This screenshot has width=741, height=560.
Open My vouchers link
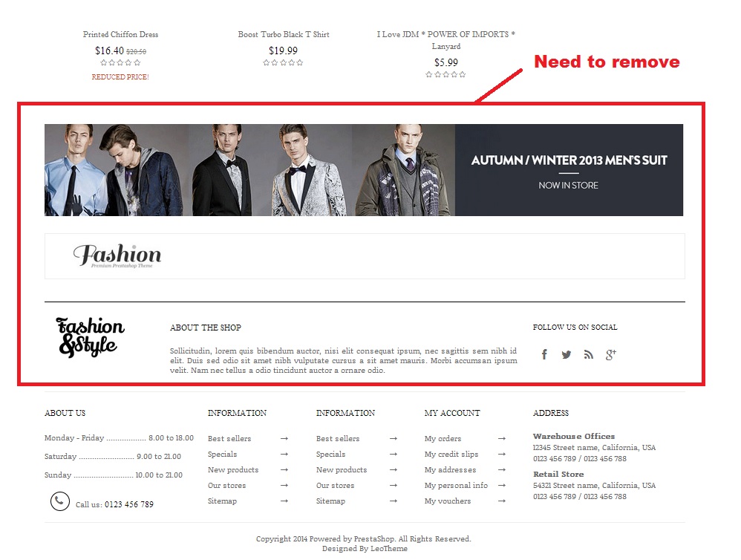point(448,501)
